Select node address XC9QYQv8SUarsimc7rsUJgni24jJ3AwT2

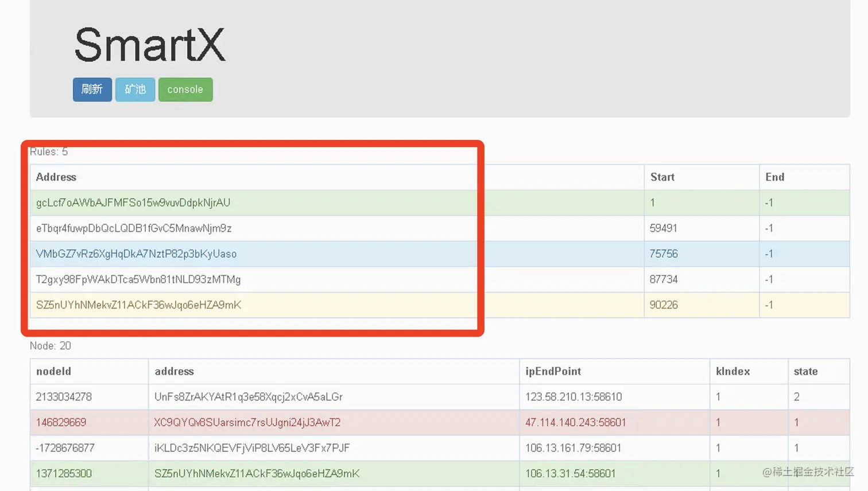pos(247,423)
